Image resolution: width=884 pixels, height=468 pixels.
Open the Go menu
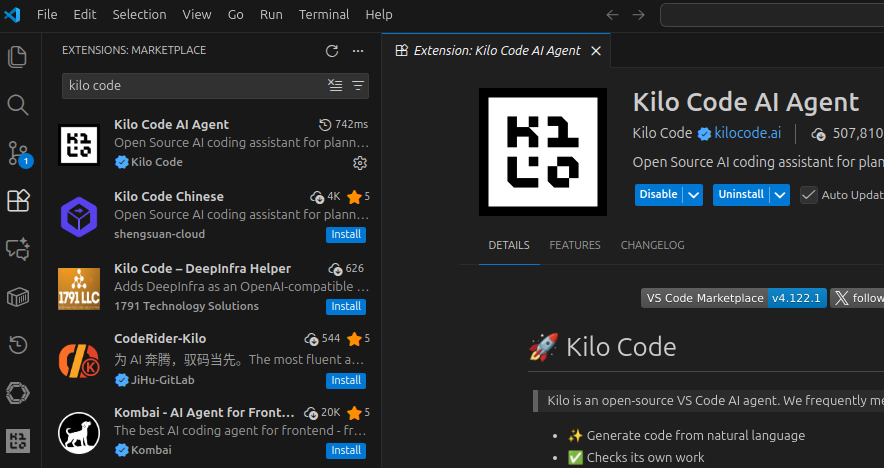click(x=236, y=15)
